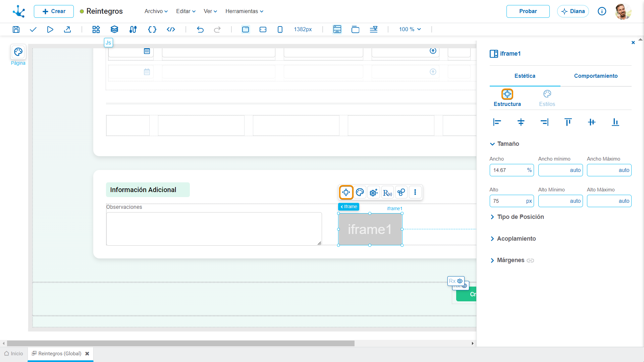Image resolution: width=644 pixels, height=362 pixels.
Task: Open the Herramientas menu
Action: [244, 11]
